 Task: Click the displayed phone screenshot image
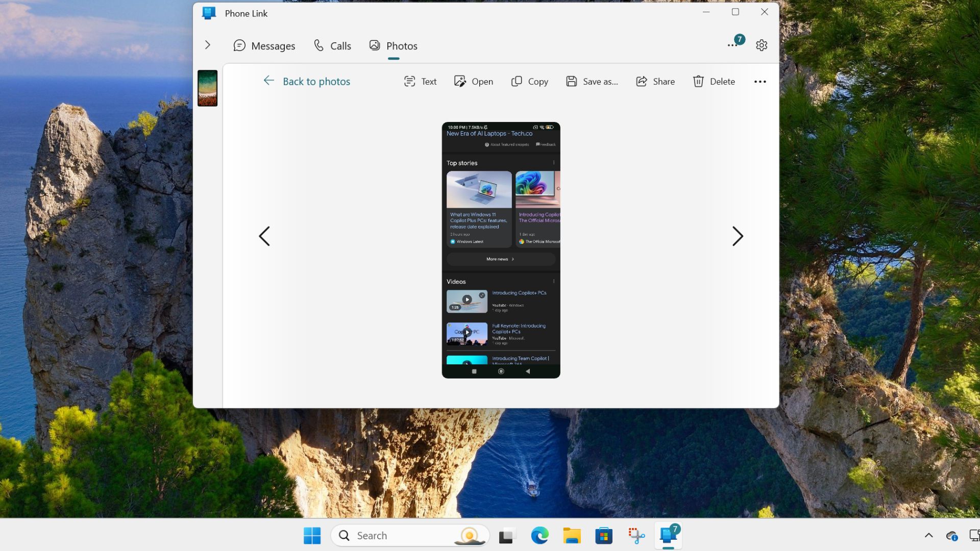point(501,250)
